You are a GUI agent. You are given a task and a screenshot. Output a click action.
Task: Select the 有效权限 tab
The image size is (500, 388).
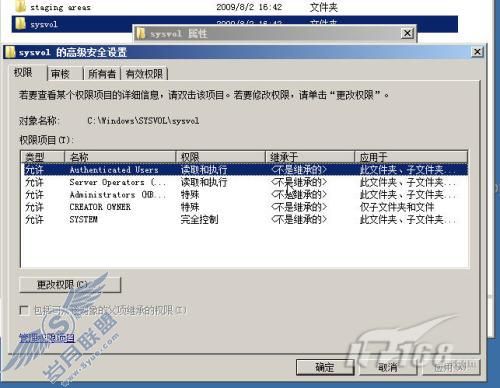pos(144,74)
